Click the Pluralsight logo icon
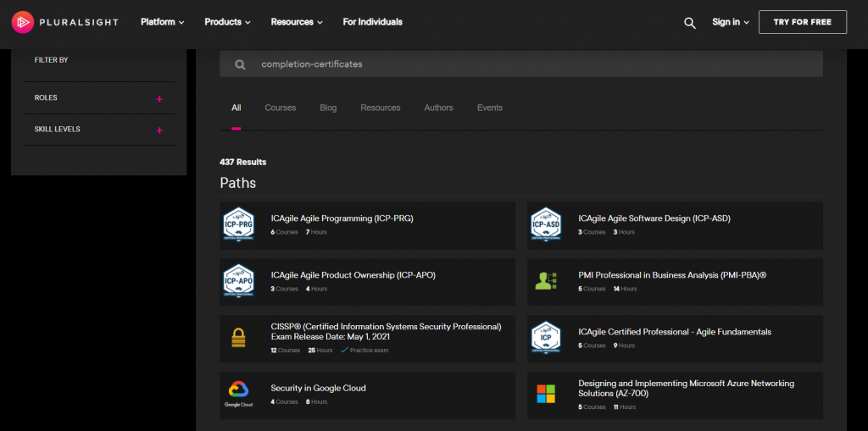 point(23,22)
